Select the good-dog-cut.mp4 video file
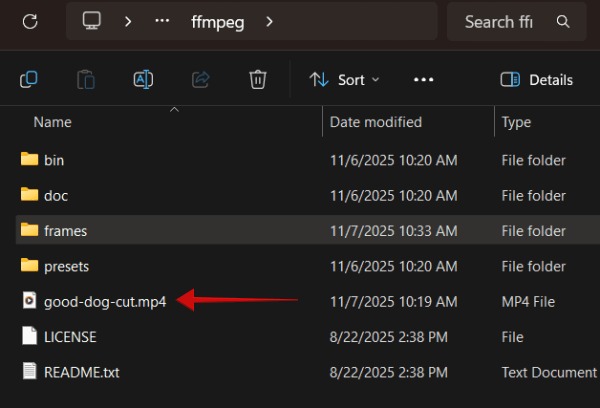600x408 pixels. (105, 300)
